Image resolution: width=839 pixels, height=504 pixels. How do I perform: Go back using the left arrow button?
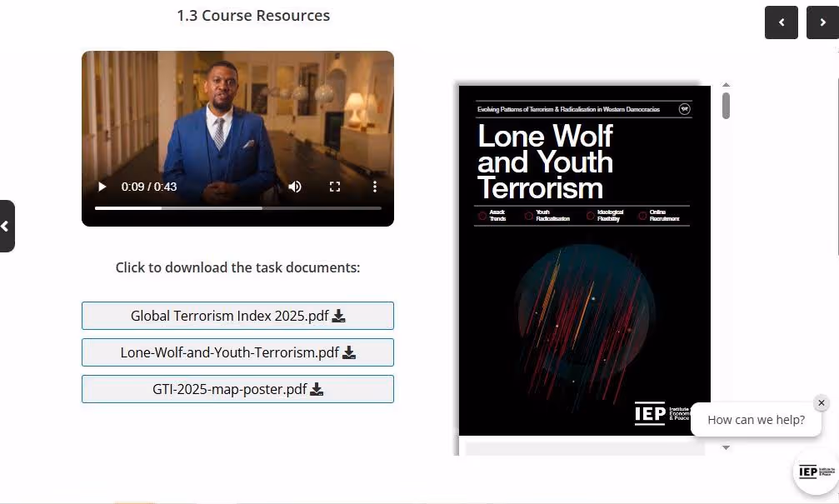point(781,22)
